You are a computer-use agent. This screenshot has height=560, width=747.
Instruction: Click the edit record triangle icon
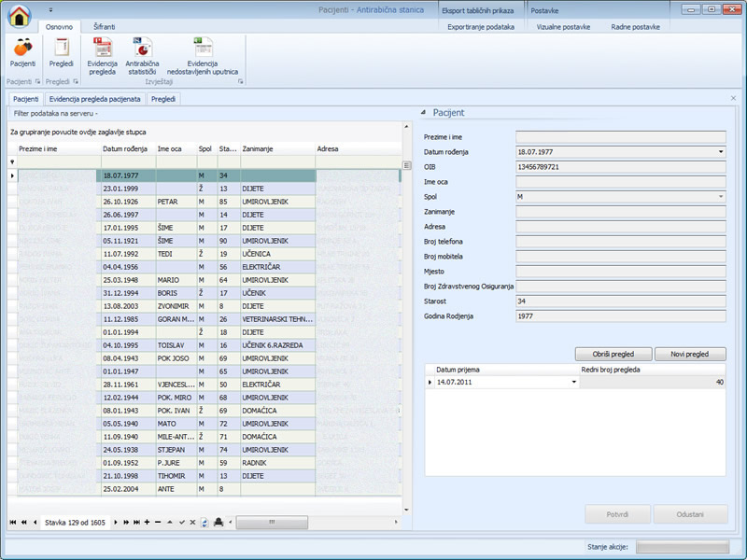pyautogui.click(x=170, y=523)
